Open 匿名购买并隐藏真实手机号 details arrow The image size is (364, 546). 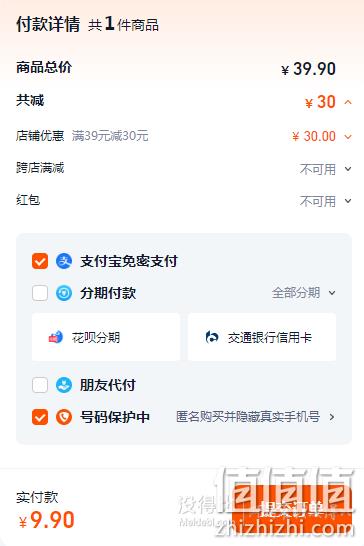click(332, 417)
